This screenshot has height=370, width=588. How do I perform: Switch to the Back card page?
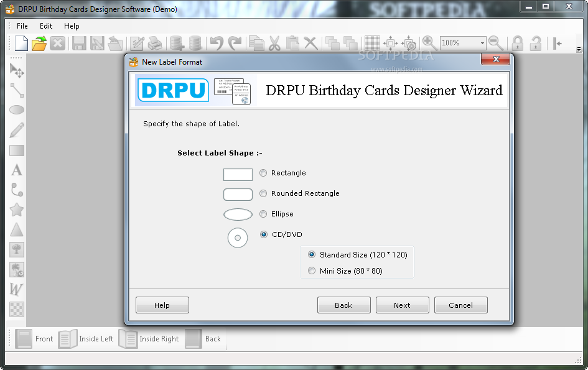click(x=203, y=338)
